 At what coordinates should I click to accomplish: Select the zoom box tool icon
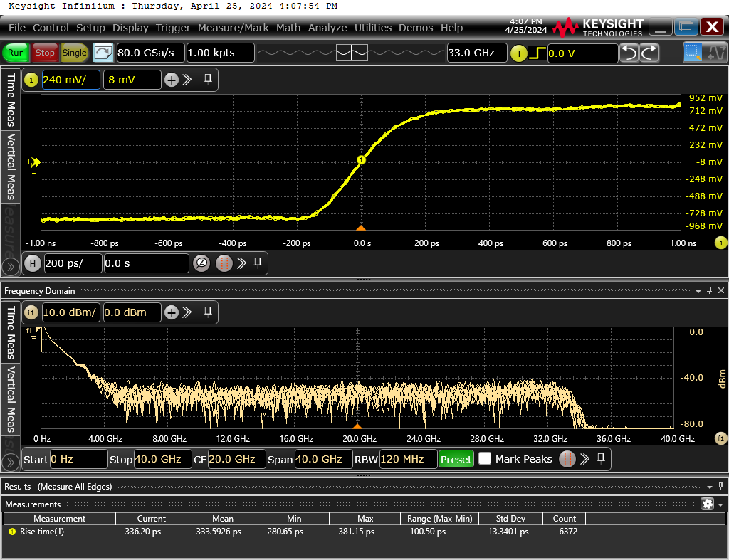click(693, 53)
